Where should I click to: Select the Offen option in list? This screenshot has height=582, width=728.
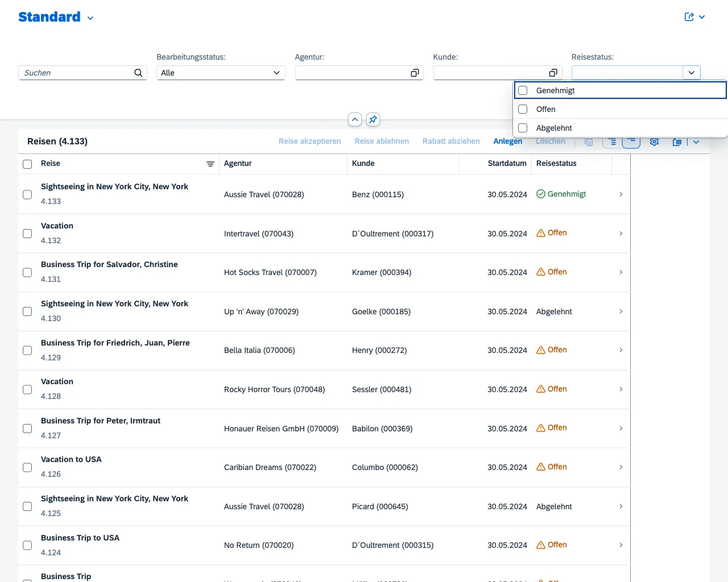point(546,109)
